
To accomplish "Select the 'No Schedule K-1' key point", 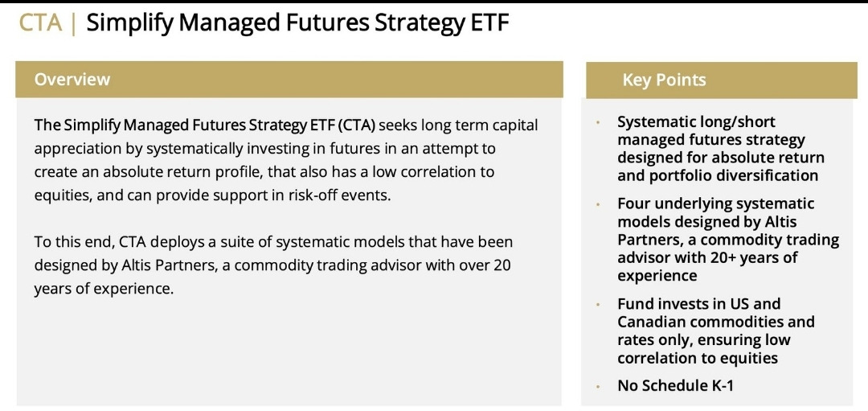I will pyautogui.click(x=675, y=385).
